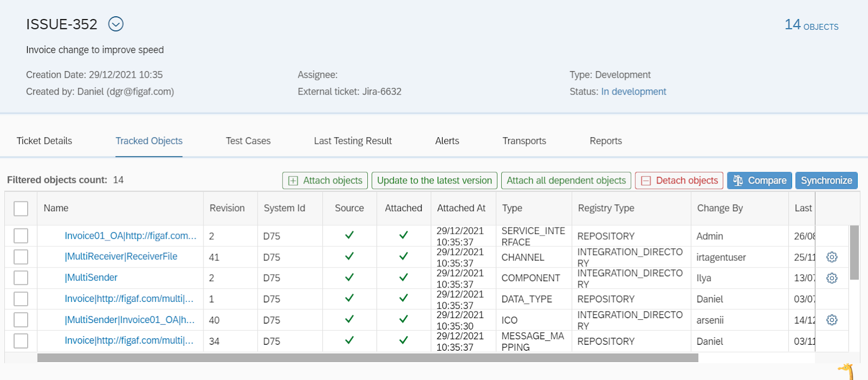
Task: Open Invoice01_OA|http://figaf.com... object link
Action: (130, 236)
